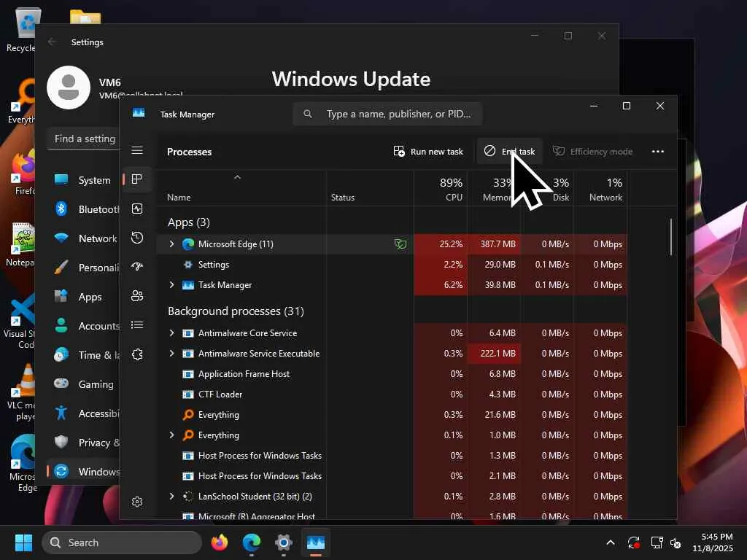Expand the second Everything process row
This screenshot has width=747, height=560.
click(172, 435)
